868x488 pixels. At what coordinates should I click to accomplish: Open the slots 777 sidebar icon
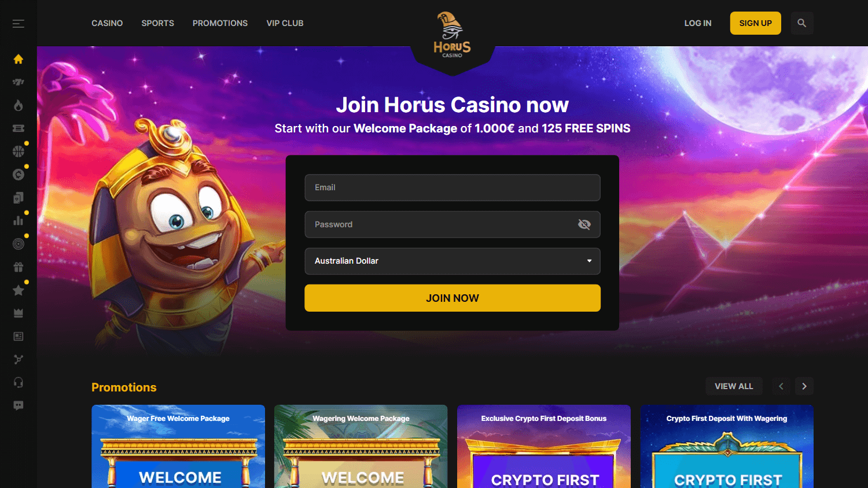pos(19,82)
